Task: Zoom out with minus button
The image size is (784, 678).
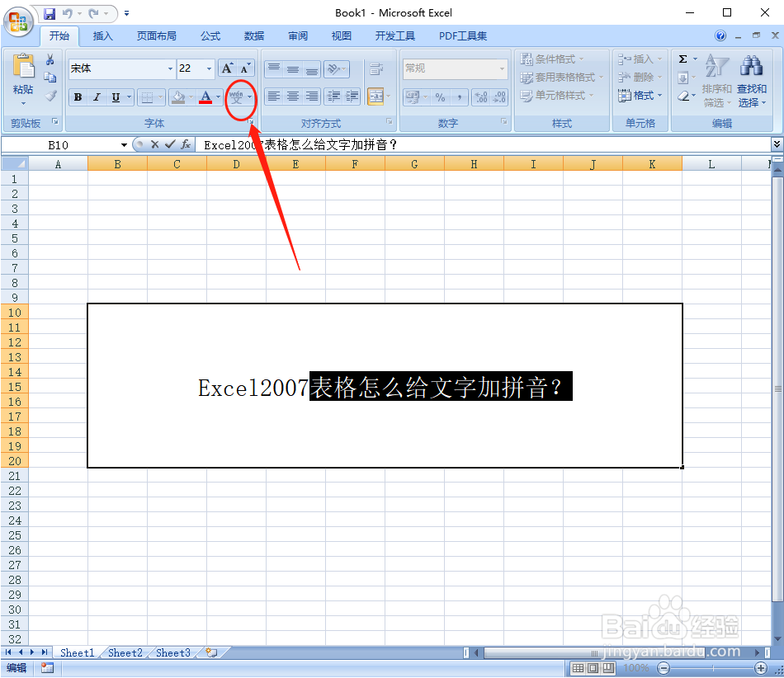Action: 664,668
